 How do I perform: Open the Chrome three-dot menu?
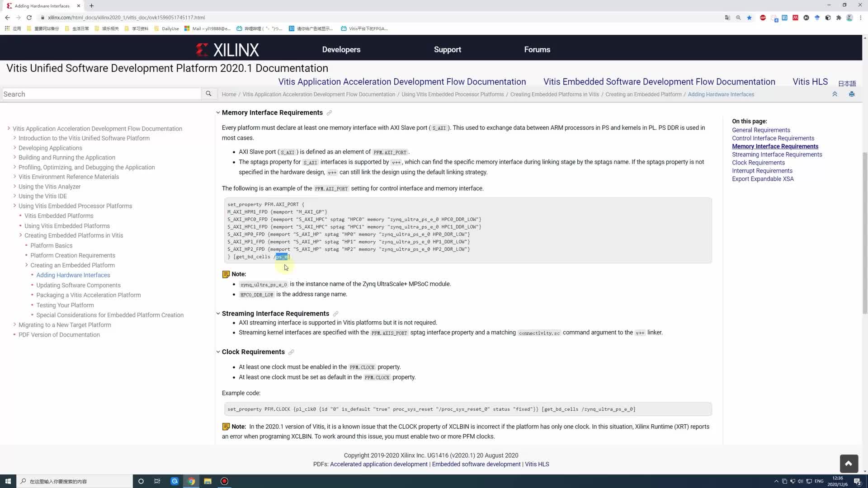861,18
